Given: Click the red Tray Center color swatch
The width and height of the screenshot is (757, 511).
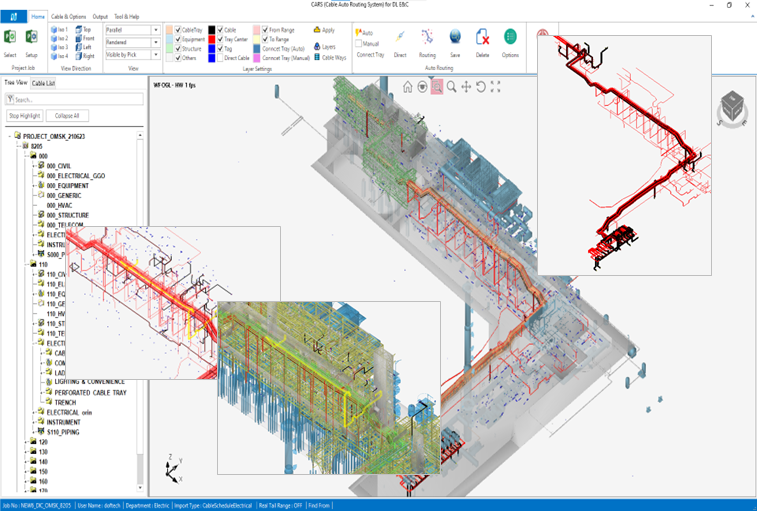Looking at the screenshot, I should [211, 39].
